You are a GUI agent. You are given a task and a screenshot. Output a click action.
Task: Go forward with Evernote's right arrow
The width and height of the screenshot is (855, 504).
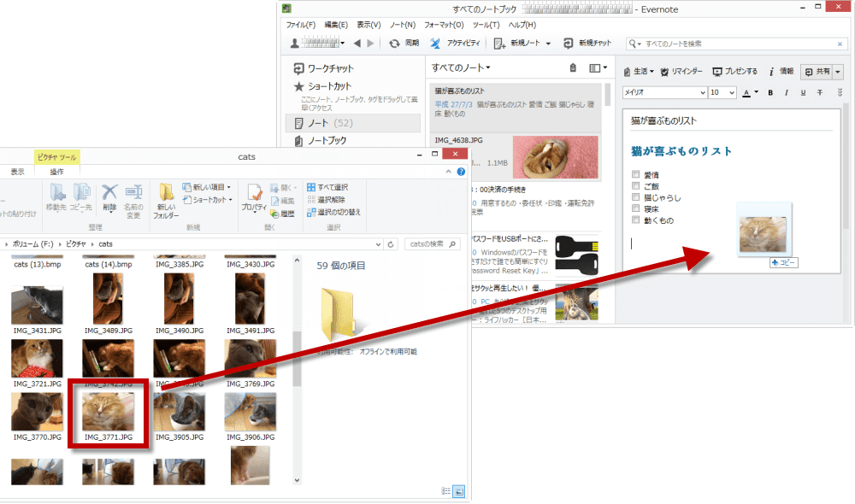pos(371,43)
